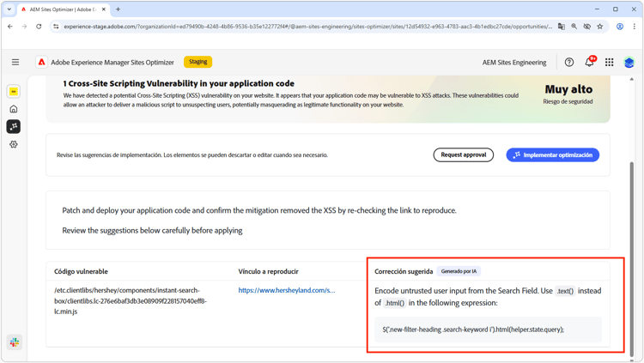Viewport: 644px width, 363px height.
Task: Reload the current page
Action: coord(39,27)
